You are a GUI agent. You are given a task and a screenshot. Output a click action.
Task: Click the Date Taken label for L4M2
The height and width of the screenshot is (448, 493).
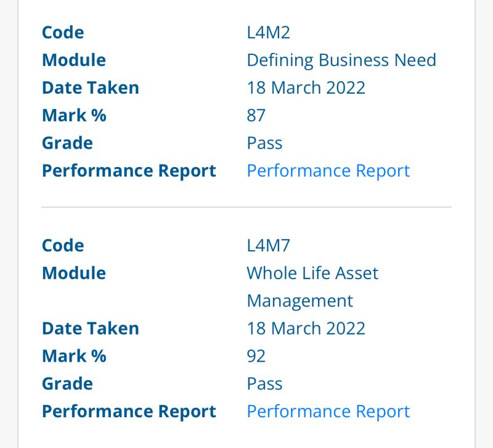(x=90, y=87)
